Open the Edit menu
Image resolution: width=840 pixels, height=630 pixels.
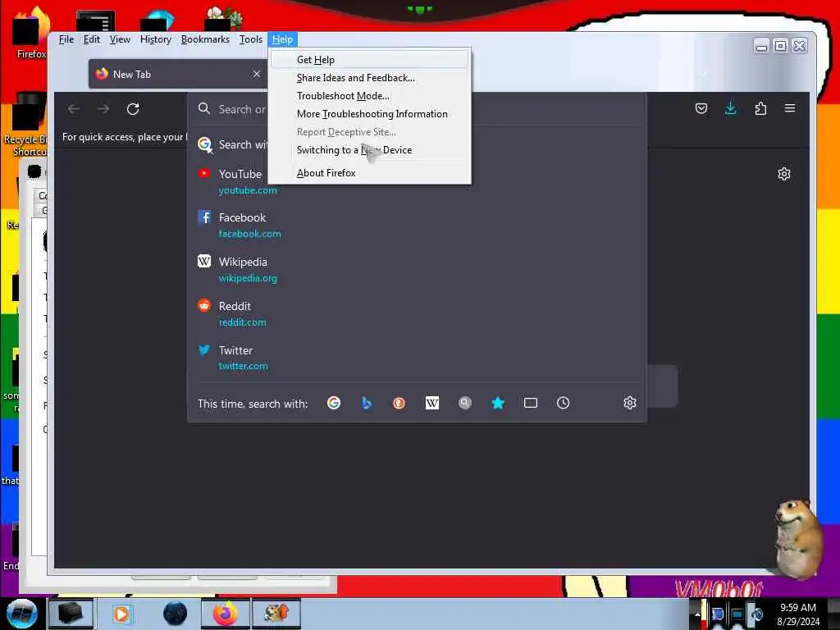click(92, 39)
